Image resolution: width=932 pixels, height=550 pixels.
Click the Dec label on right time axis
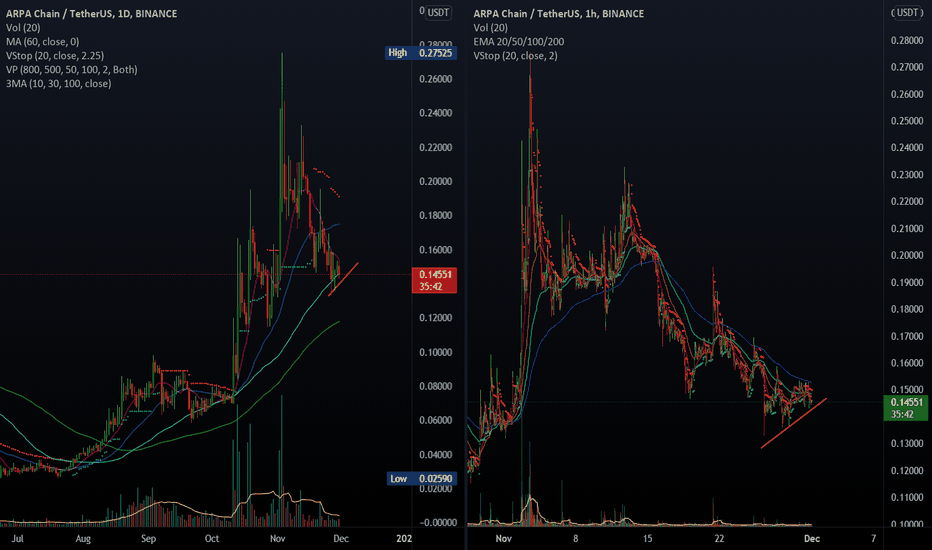tap(812, 539)
